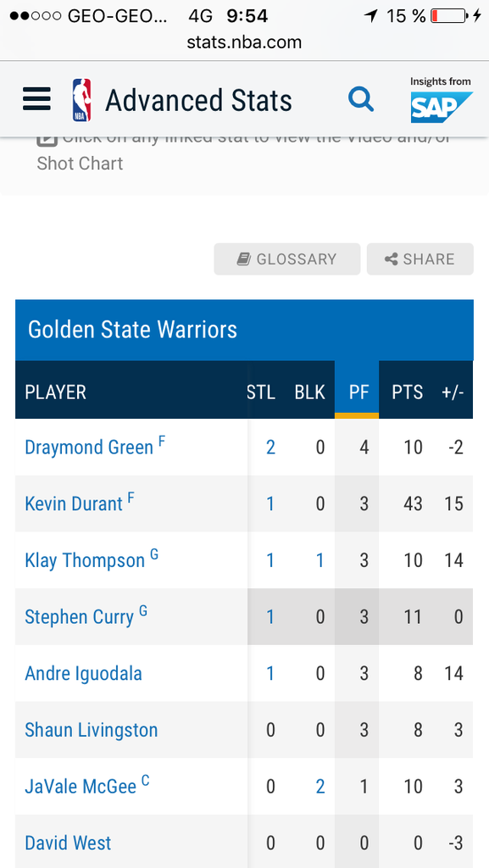Sort table by PTS column

(408, 392)
